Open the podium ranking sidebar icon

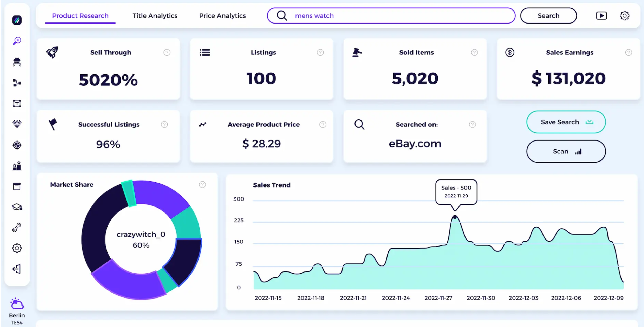point(17,166)
